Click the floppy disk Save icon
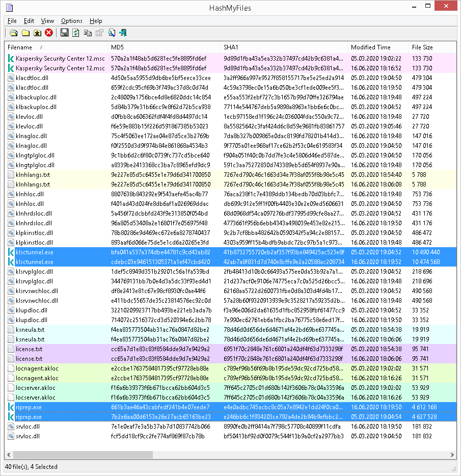 click(64, 33)
